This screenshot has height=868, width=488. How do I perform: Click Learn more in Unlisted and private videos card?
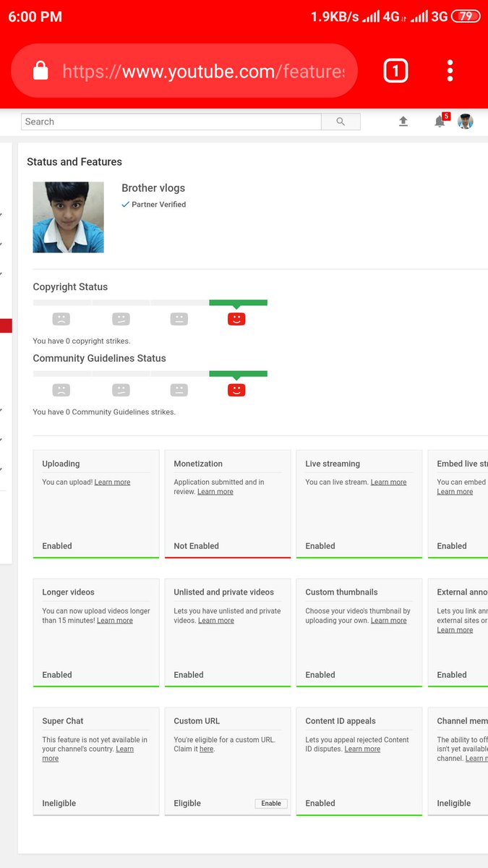tap(216, 621)
